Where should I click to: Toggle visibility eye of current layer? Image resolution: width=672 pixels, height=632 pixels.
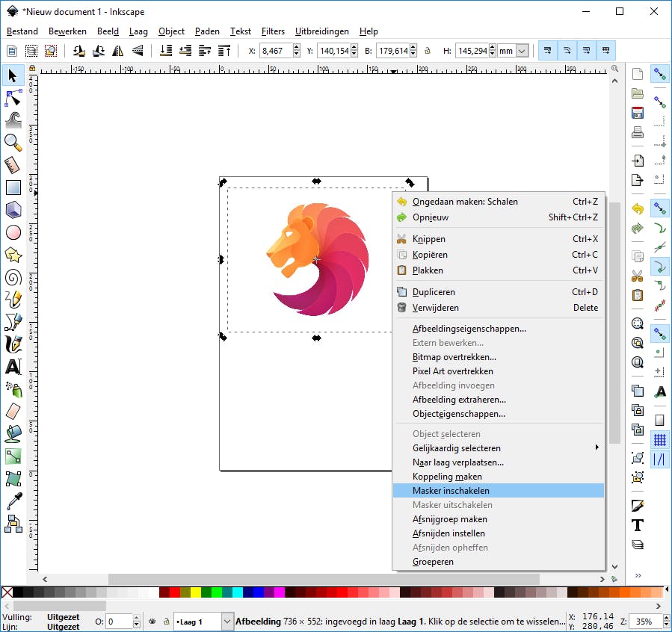152,621
